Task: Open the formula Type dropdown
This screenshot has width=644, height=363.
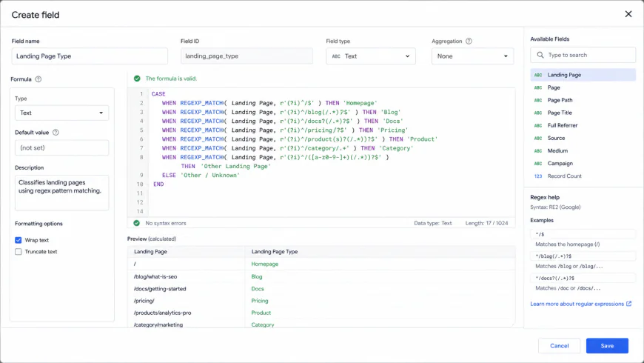Action: click(61, 113)
